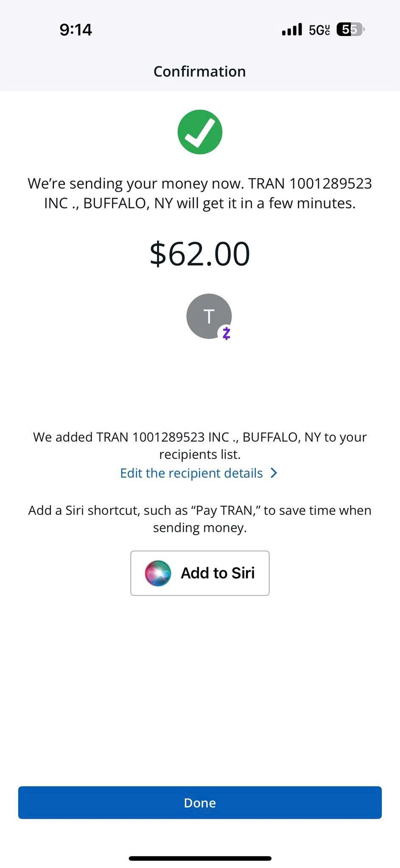Screen dimensions: 400x868
Task: Tap the home indicator bar at bottom
Action: 200,858
